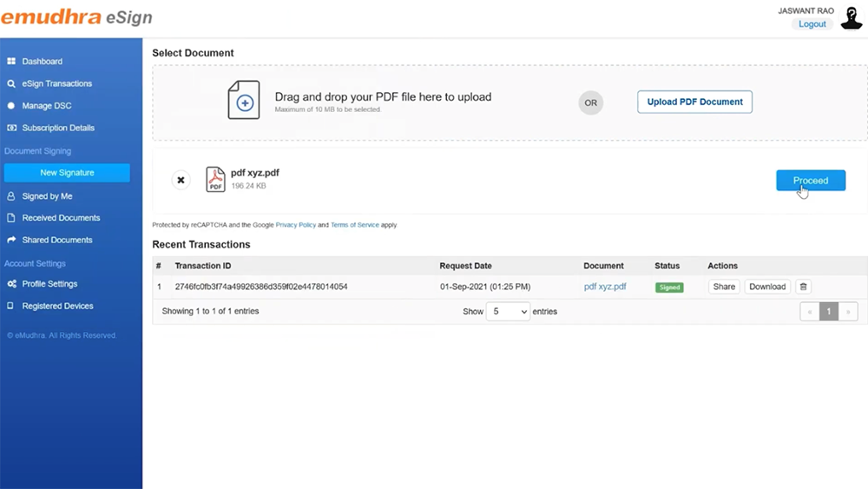Log out via the Logout link
868x489 pixels.
coord(812,24)
